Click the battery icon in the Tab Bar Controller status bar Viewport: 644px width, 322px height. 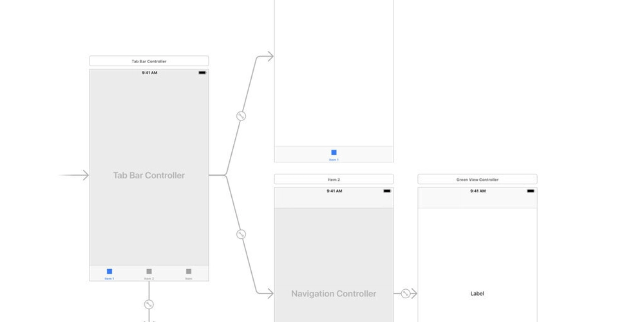point(202,73)
